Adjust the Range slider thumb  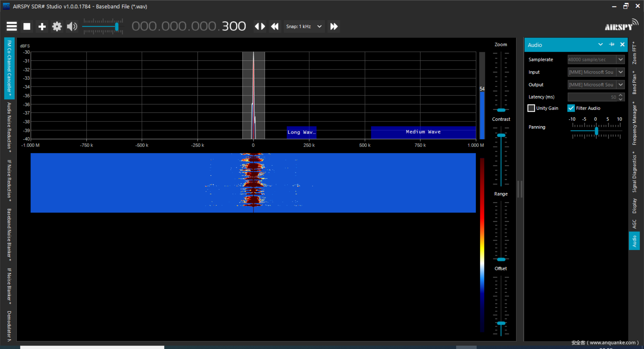pyautogui.click(x=501, y=259)
